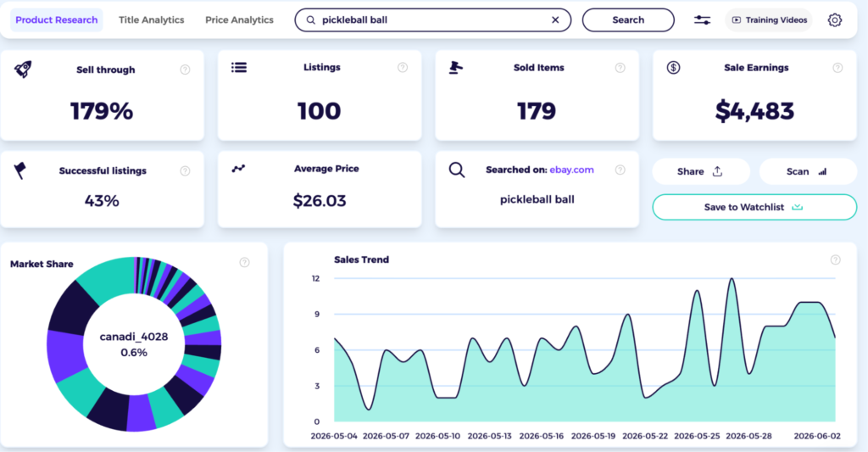
Task: Click the dollar icon on Sale Earnings card
Action: click(x=673, y=68)
